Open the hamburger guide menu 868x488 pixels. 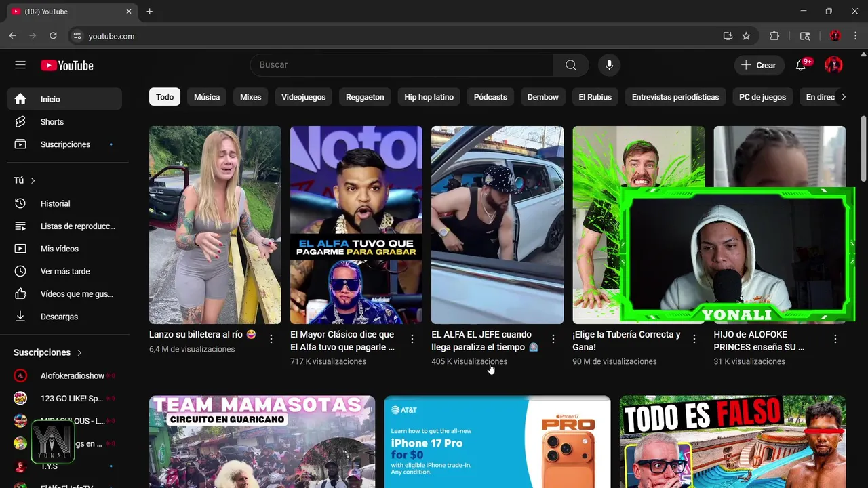click(x=20, y=65)
